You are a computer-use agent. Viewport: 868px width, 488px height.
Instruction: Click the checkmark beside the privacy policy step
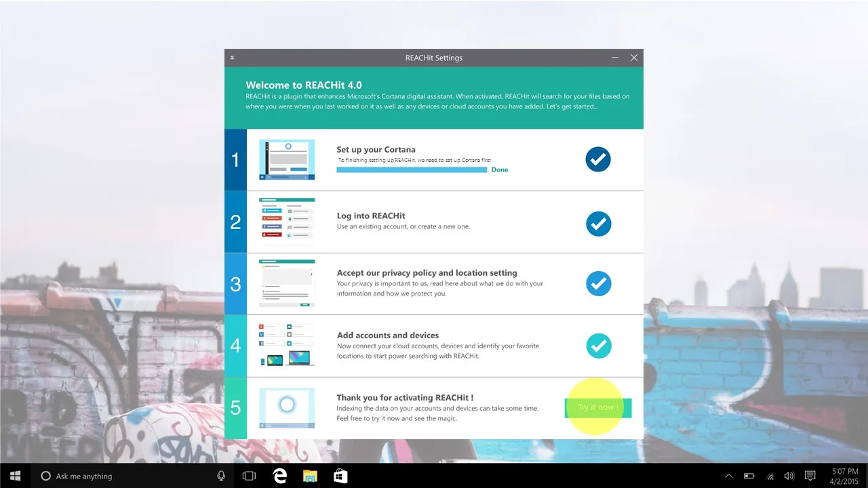pos(598,283)
